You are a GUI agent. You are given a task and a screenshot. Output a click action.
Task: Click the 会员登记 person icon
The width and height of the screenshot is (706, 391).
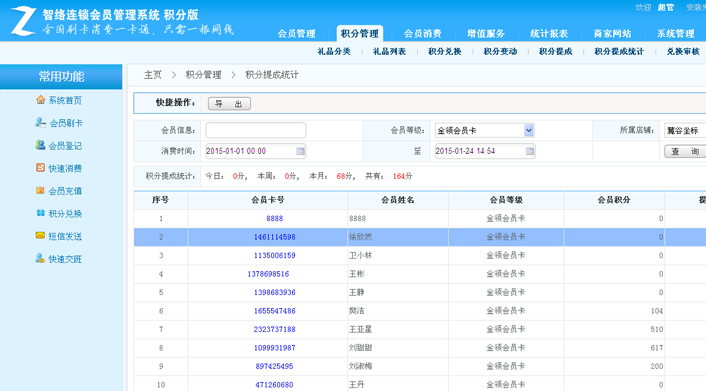(40, 145)
